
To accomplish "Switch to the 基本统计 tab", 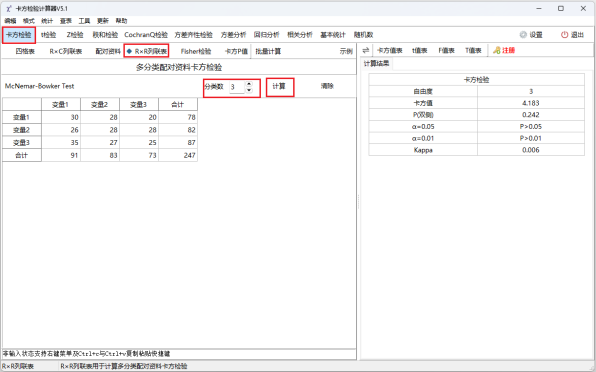I will click(333, 35).
